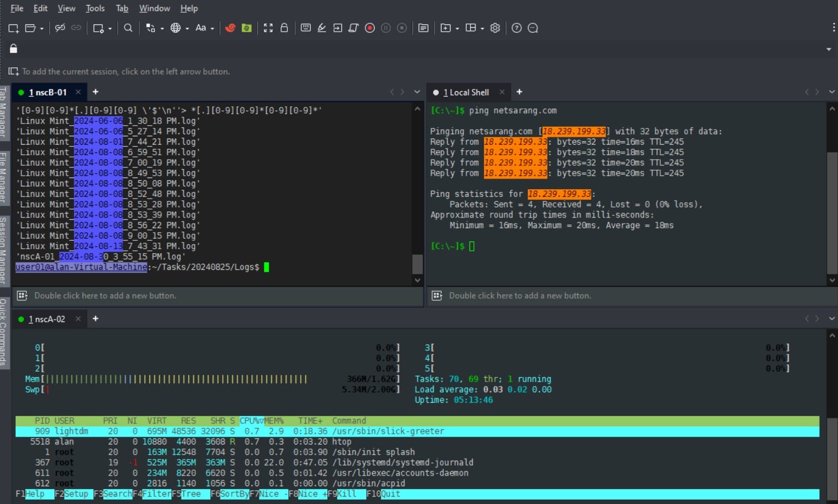Click the script scroll icon
This screenshot has height=504, width=838.
pyautogui.click(x=354, y=28)
